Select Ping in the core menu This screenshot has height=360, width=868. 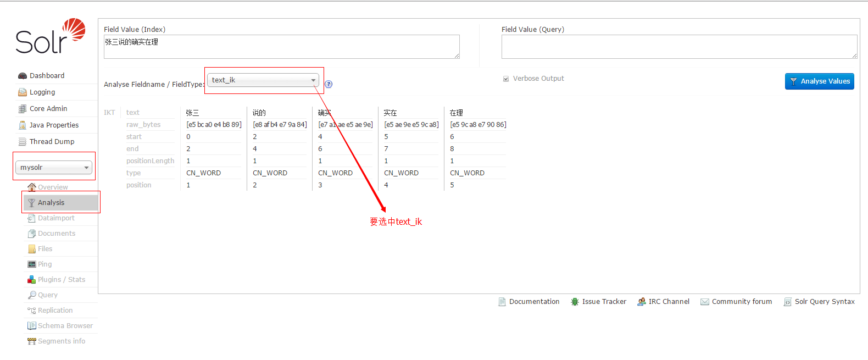tap(44, 264)
